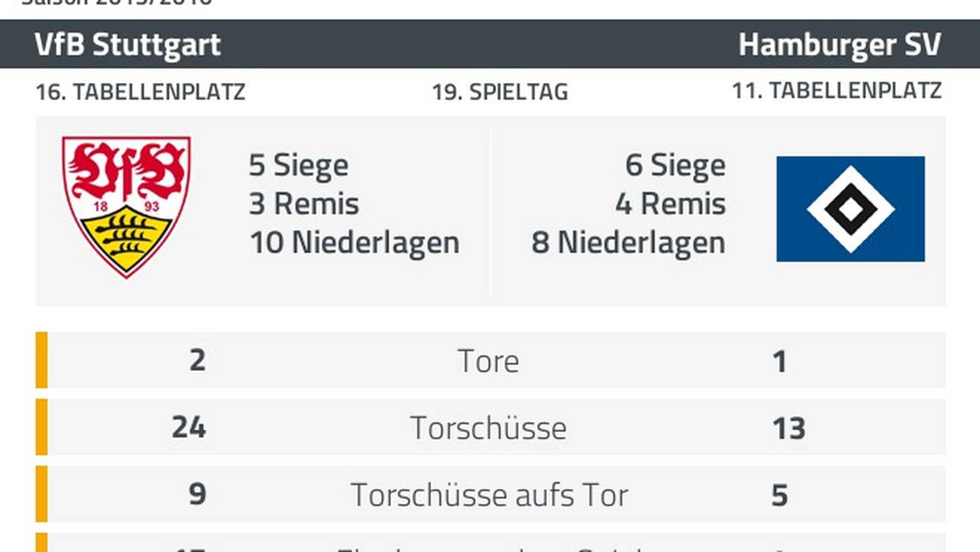Click Hamburg's 13 Torschüsse value
Viewport: 980px width, 552px height.
(x=788, y=429)
